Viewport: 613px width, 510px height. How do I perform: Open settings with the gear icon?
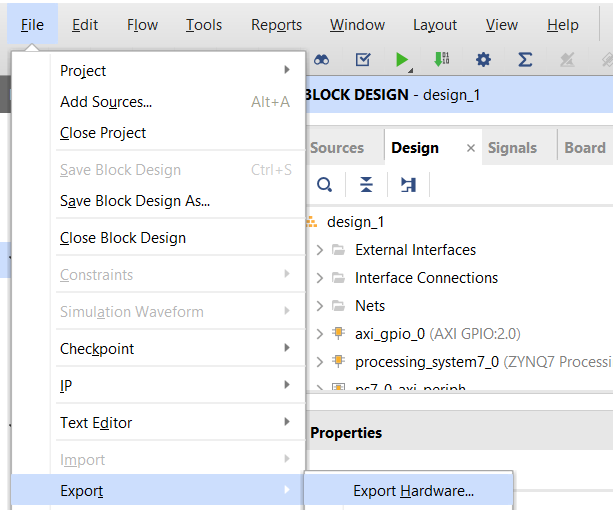pyautogui.click(x=483, y=60)
